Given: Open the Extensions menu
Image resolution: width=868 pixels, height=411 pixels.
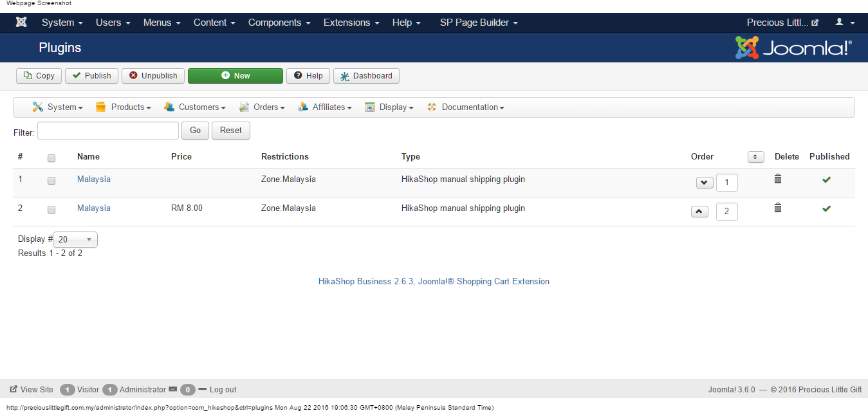Looking at the screenshot, I should [x=351, y=23].
